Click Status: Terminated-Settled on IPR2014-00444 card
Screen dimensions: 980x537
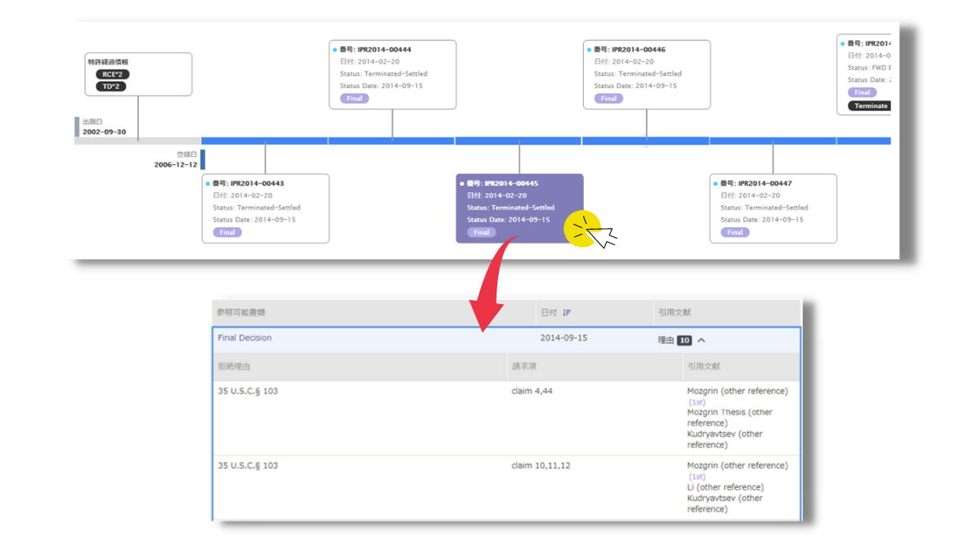(384, 74)
